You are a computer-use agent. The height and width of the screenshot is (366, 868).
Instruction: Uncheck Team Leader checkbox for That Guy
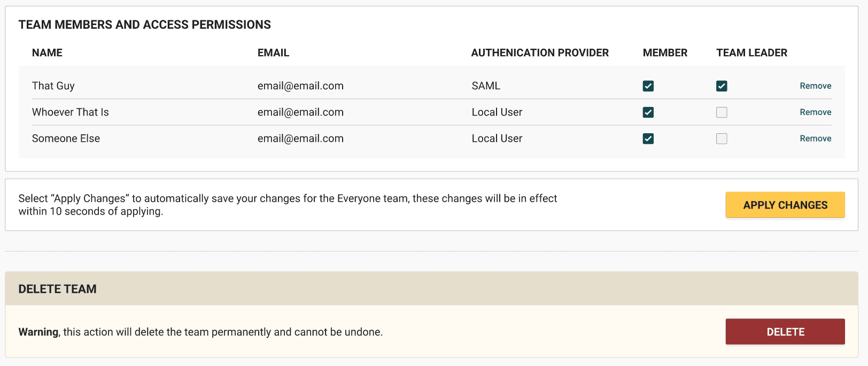click(722, 86)
